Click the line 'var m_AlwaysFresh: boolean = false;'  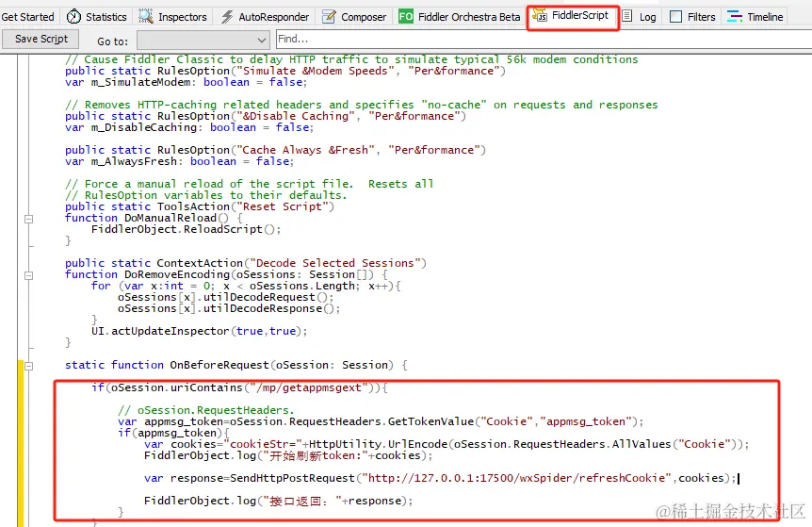[179, 161]
